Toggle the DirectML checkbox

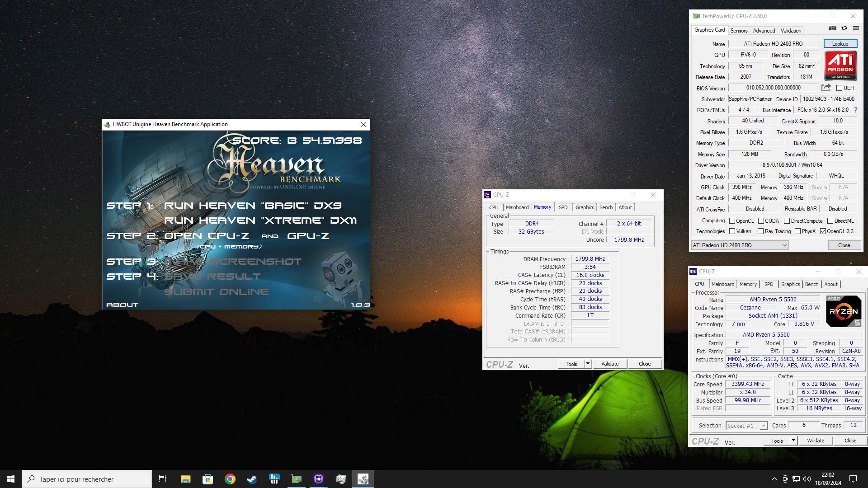[830, 221]
